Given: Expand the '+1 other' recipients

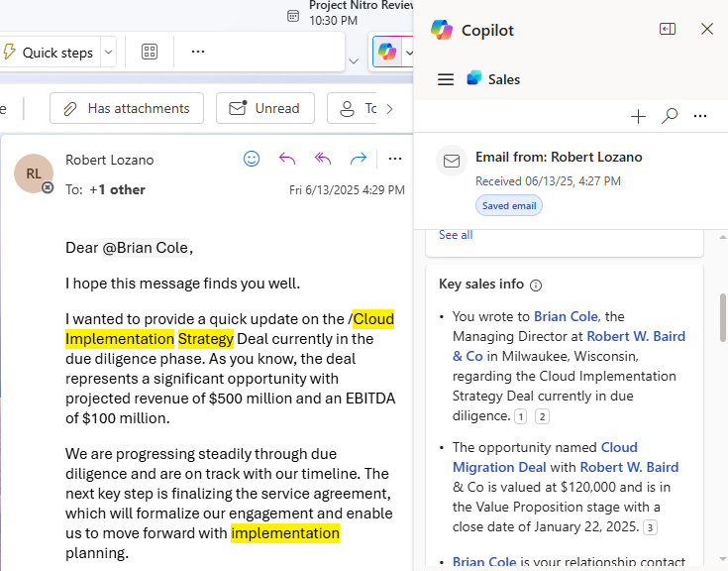Looking at the screenshot, I should (x=117, y=189).
